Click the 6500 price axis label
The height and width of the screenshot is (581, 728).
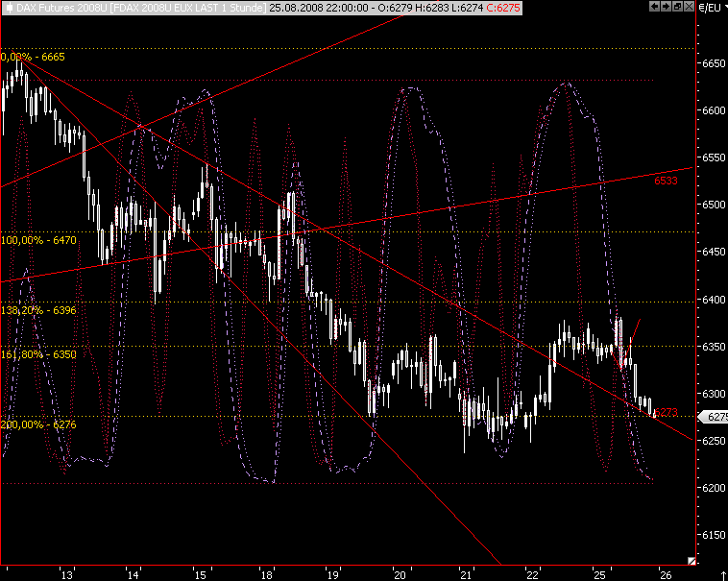(714, 205)
